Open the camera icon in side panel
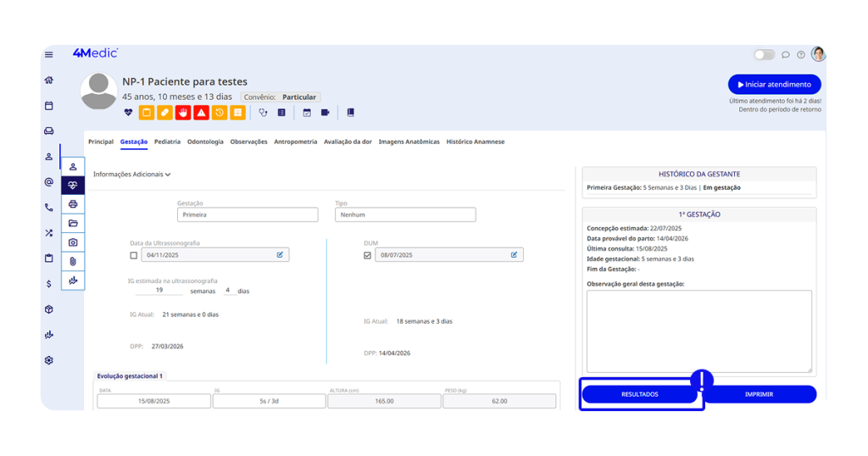The width and height of the screenshot is (868, 456). click(73, 242)
